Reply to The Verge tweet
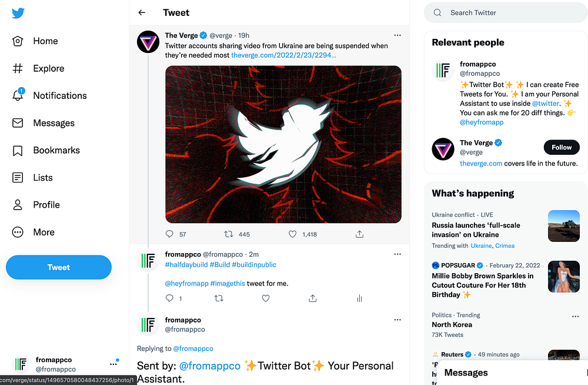This screenshot has height=385, width=588. [170, 234]
